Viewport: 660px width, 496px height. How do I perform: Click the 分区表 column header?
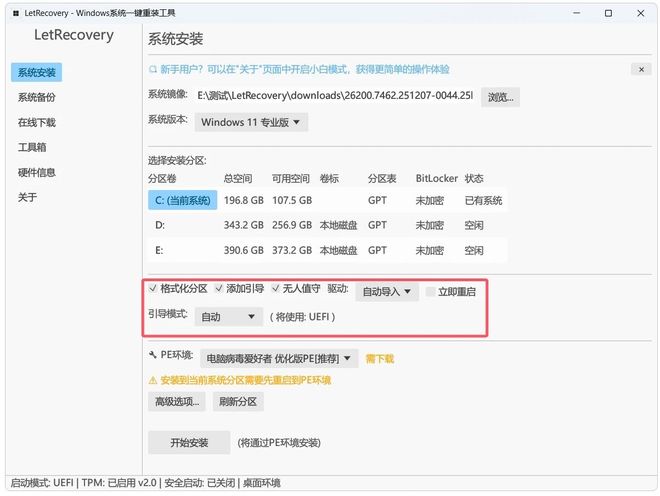pos(382,179)
